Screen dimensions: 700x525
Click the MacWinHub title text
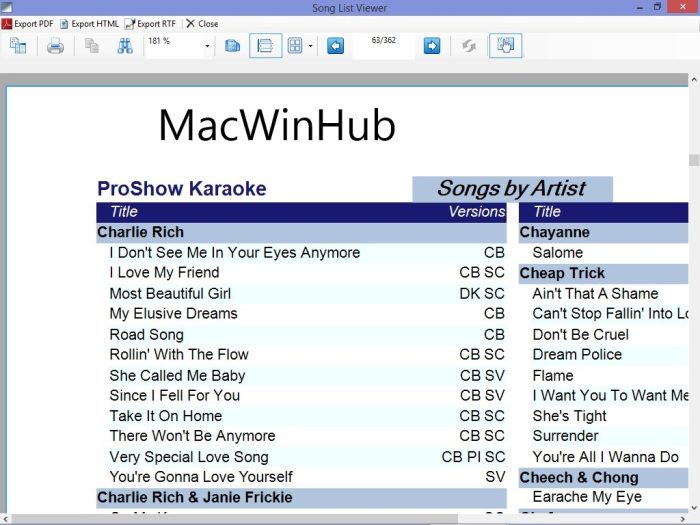pos(277,125)
